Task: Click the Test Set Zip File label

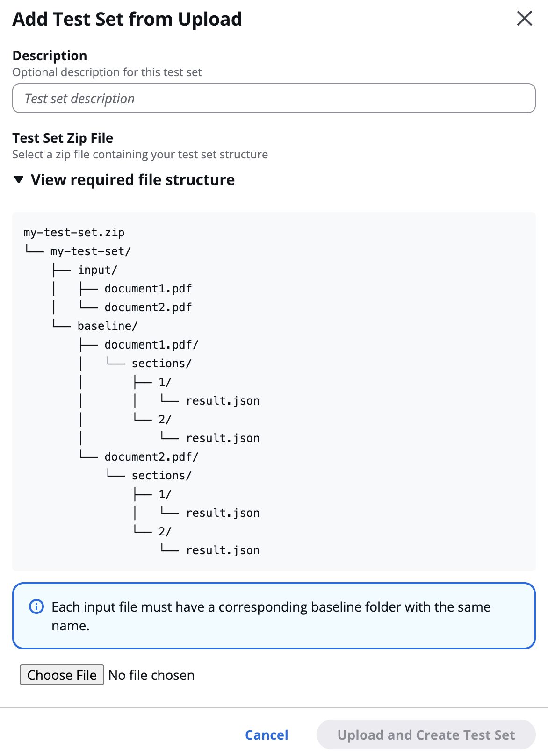Action: 63,138
